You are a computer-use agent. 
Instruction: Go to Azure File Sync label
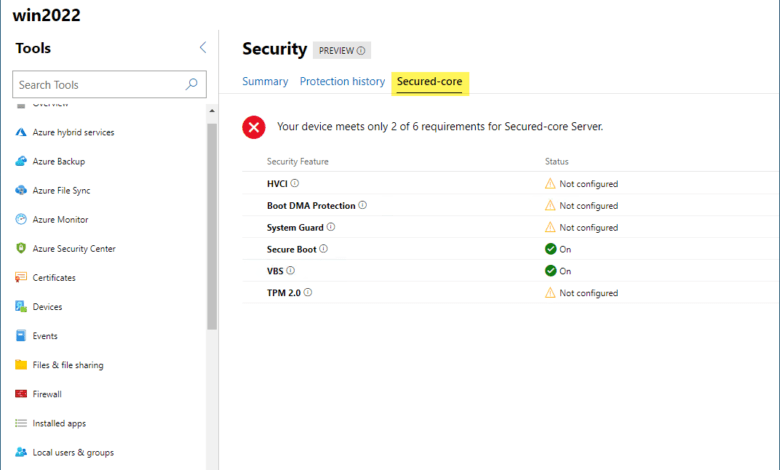62,190
